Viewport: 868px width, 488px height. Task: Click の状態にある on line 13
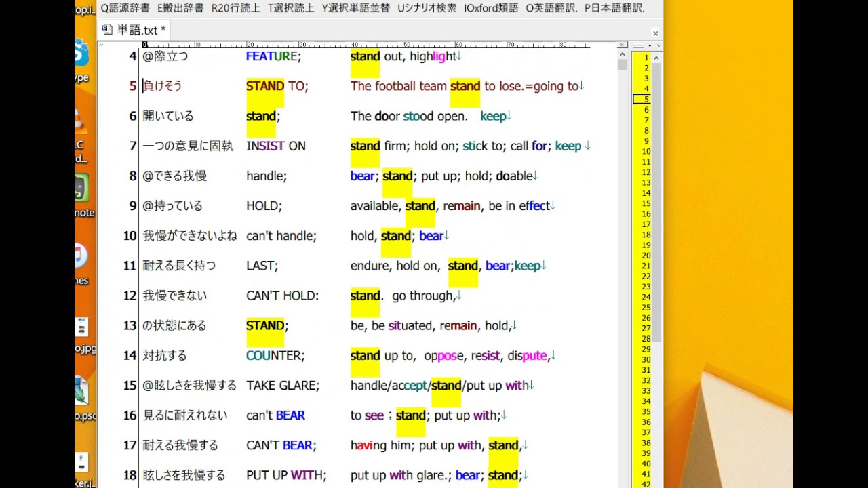point(174,325)
